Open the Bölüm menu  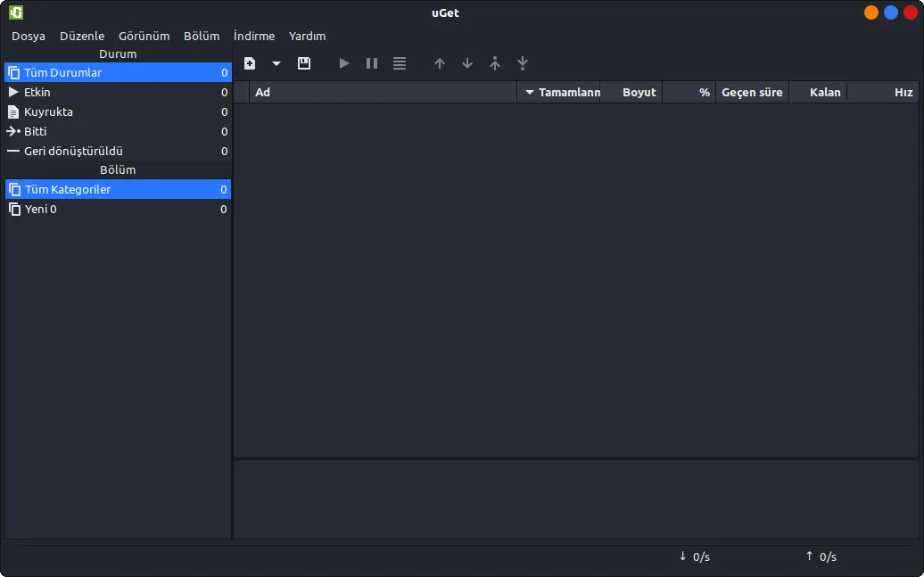tap(202, 36)
